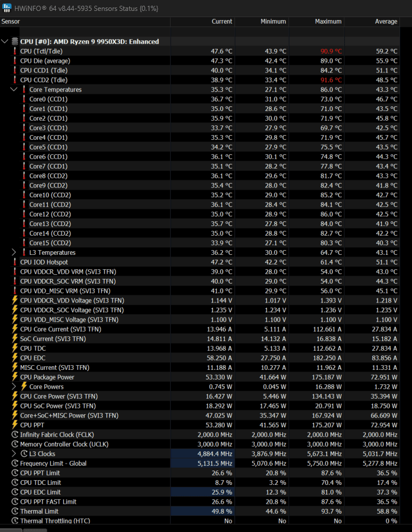This screenshot has width=412, height=532.
Task: Collapse the Core Temperatures subtree
Action: (x=14, y=90)
